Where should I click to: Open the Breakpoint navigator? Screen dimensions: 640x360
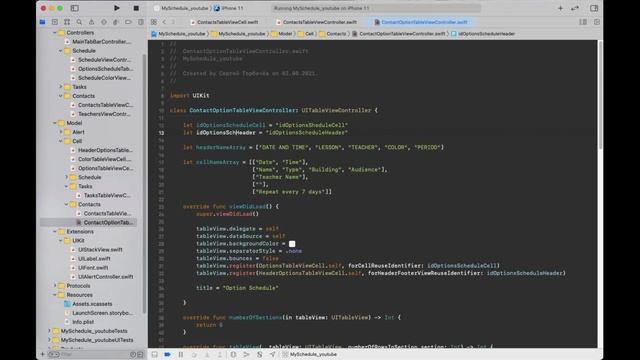pyautogui.click(x=128, y=22)
